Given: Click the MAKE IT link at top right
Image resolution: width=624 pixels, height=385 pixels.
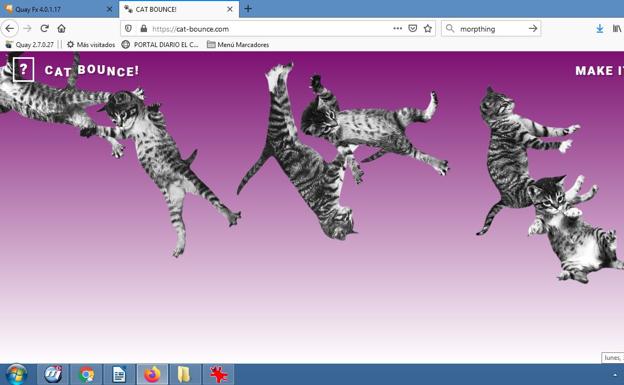Looking at the screenshot, I should (x=599, y=71).
